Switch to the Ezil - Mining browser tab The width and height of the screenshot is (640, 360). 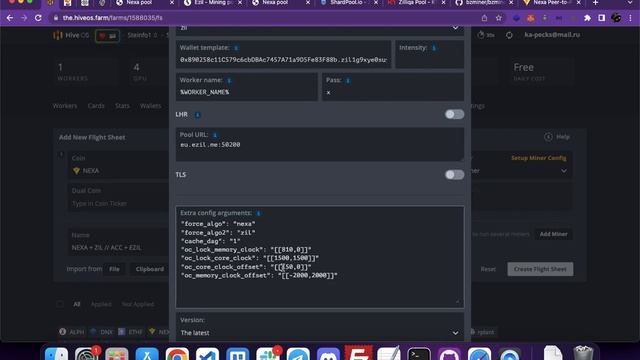213,3
